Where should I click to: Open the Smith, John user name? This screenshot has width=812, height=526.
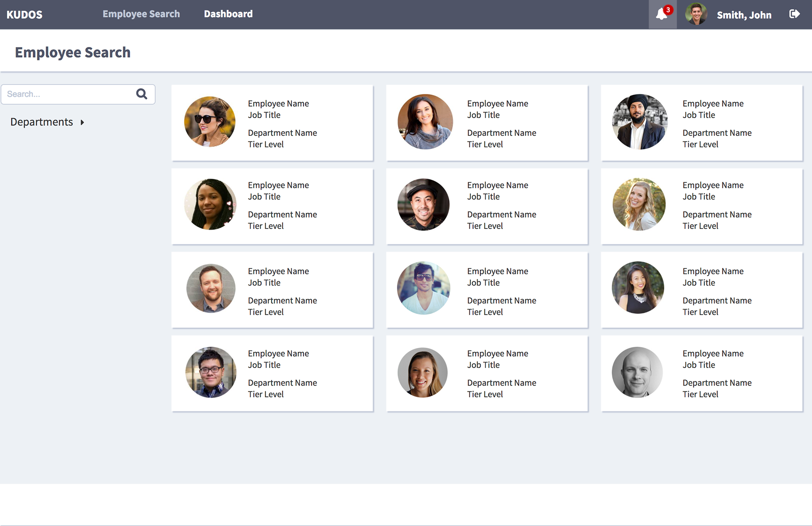pyautogui.click(x=744, y=15)
